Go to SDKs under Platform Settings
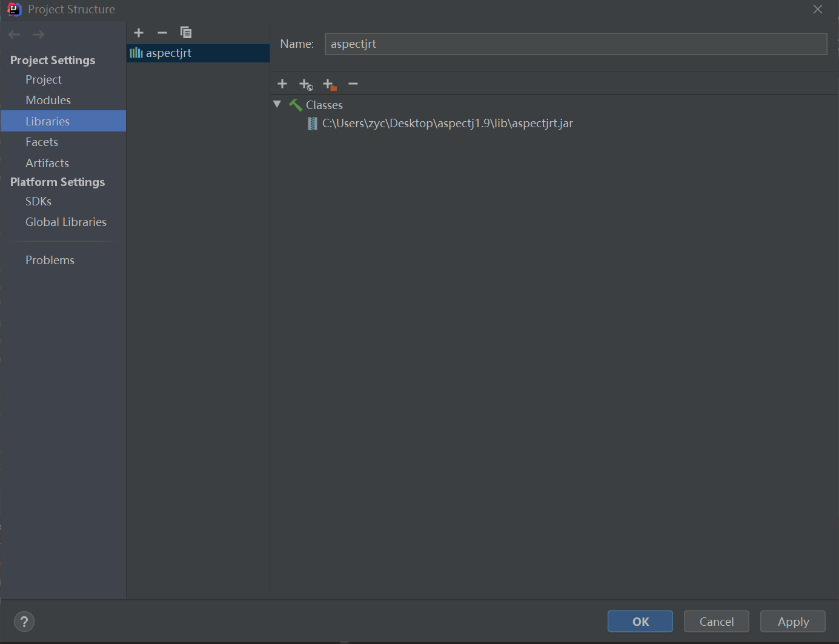The image size is (839, 644). click(x=38, y=201)
